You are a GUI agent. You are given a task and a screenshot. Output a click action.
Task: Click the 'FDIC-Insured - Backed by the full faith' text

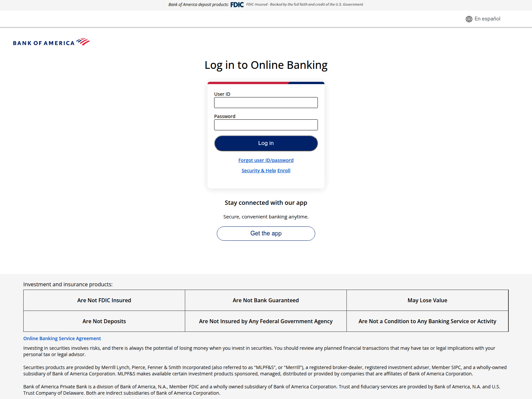tap(305, 5)
